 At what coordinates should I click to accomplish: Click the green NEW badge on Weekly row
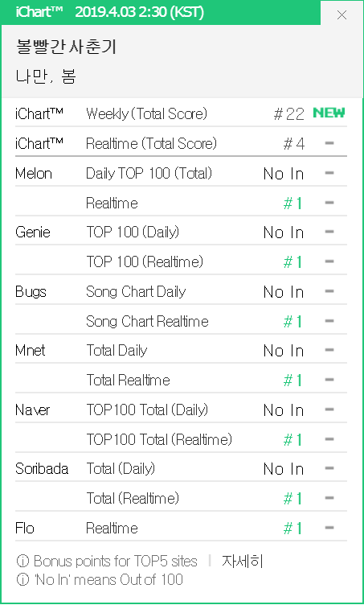point(329,113)
